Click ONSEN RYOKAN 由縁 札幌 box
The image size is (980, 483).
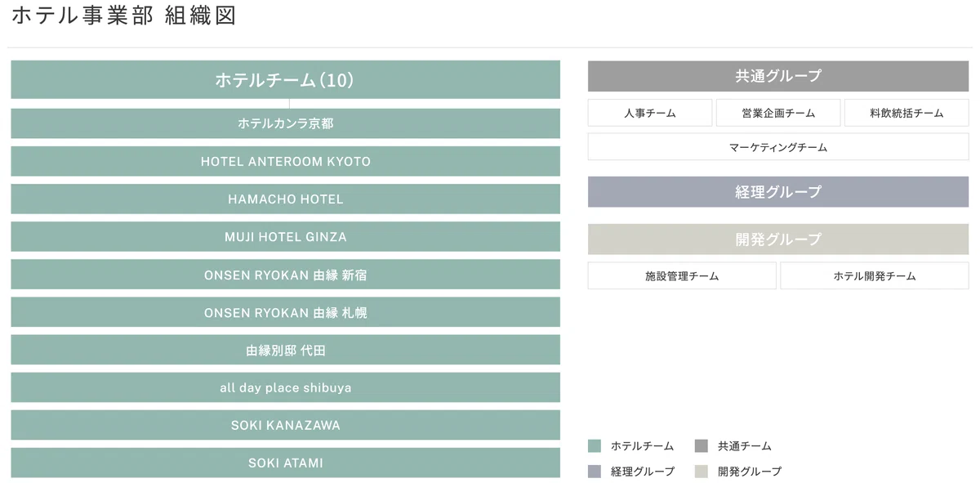click(285, 312)
